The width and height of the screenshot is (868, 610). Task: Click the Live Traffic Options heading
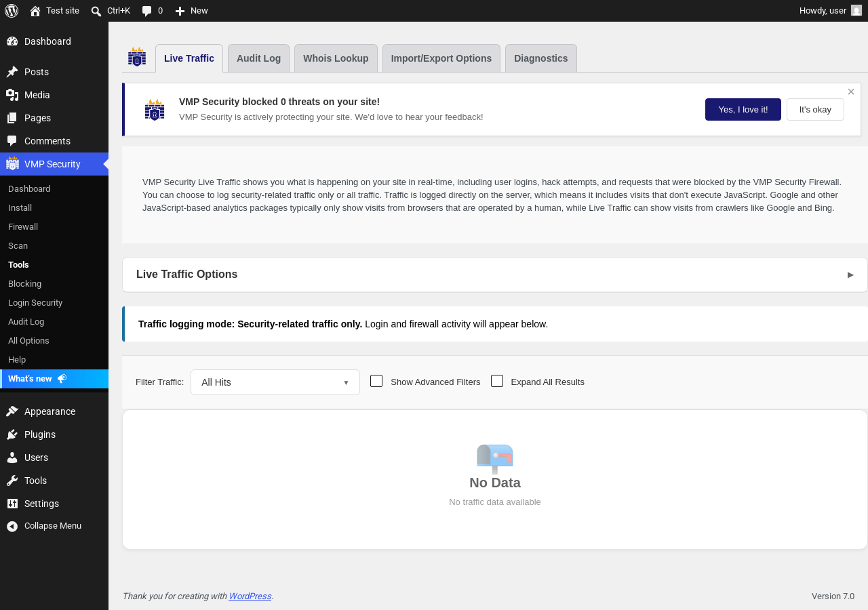pos(187,274)
